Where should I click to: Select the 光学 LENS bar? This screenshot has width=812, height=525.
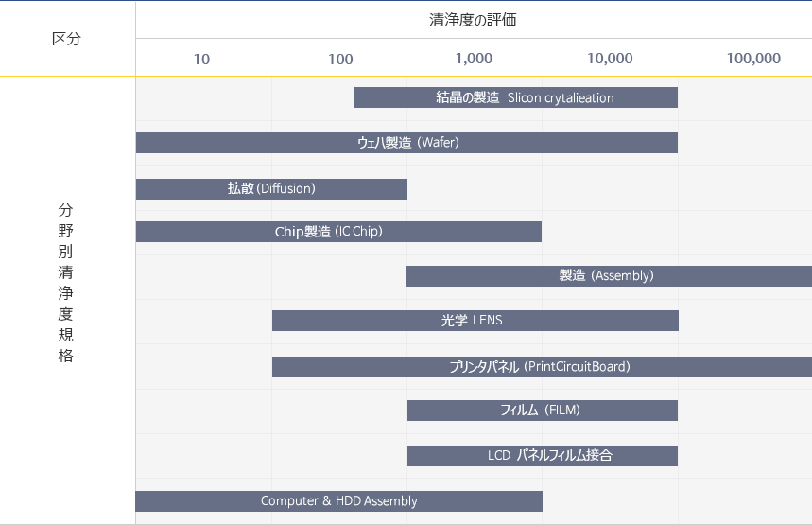(475, 321)
